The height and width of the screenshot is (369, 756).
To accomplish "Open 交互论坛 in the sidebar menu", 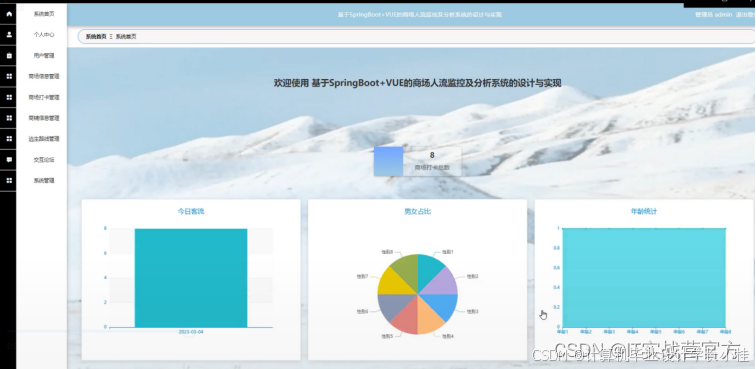I will tap(44, 160).
